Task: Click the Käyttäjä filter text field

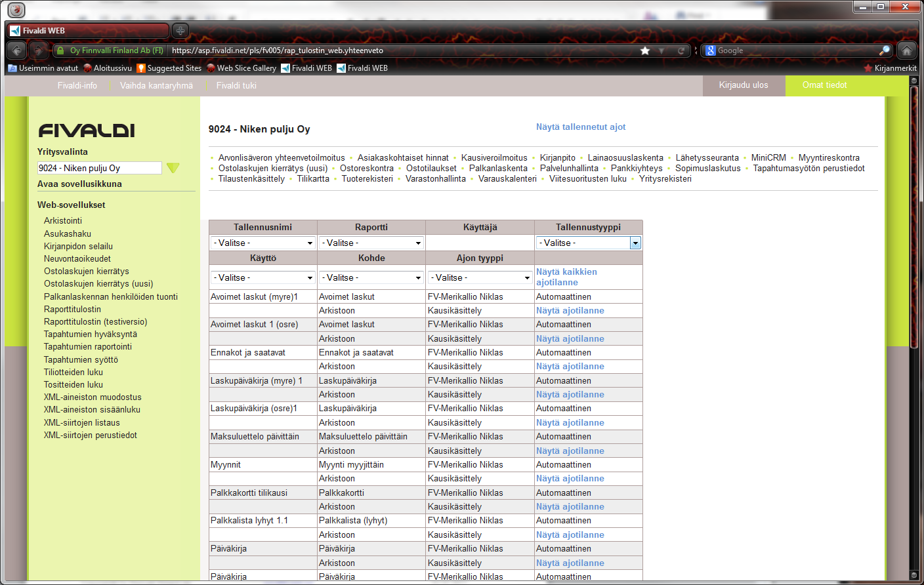Action: point(480,243)
